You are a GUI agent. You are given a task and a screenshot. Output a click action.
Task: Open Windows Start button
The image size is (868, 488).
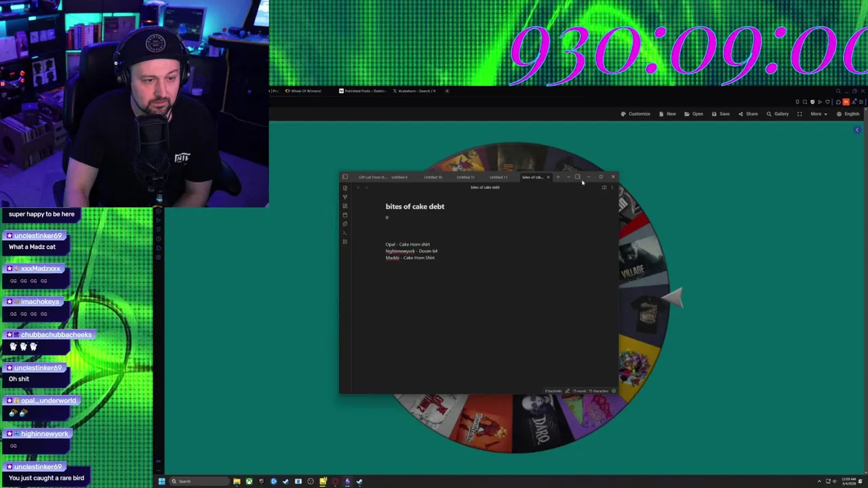coord(161,481)
